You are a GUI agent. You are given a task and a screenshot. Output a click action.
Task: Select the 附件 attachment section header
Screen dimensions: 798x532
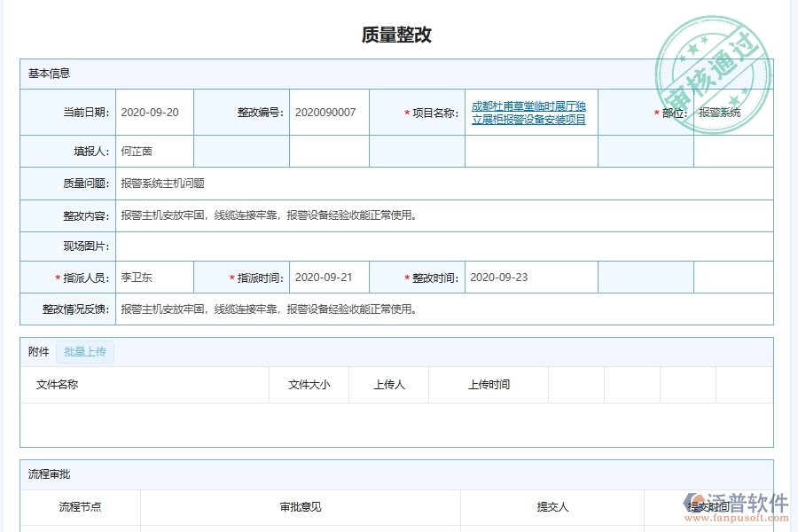tap(37, 352)
